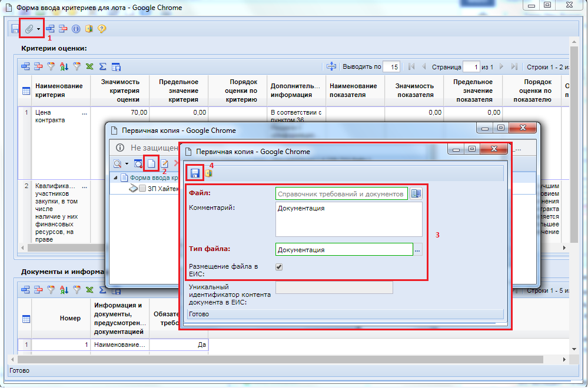Click second filter funnel icon in criteria grid toolbar

77,66
